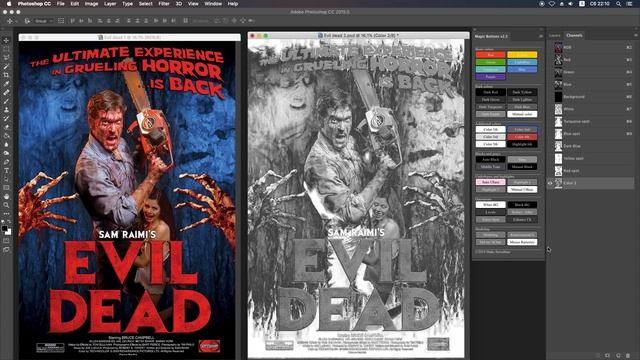The image size is (640, 360).
Task: Show the Whites channel visibility box
Action: point(550,109)
